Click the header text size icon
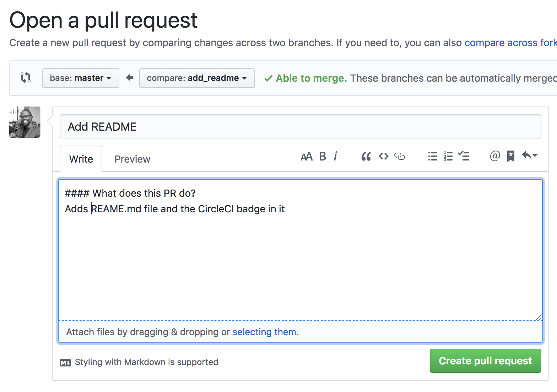 click(x=307, y=157)
